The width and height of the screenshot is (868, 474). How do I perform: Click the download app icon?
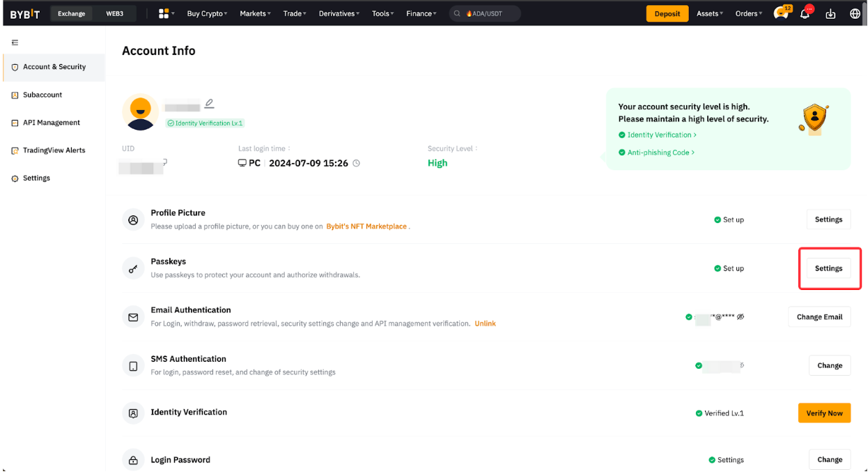click(830, 14)
